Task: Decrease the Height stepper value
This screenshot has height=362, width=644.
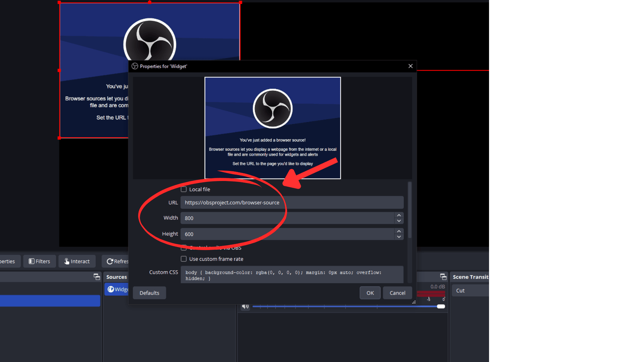Action: [x=399, y=237]
